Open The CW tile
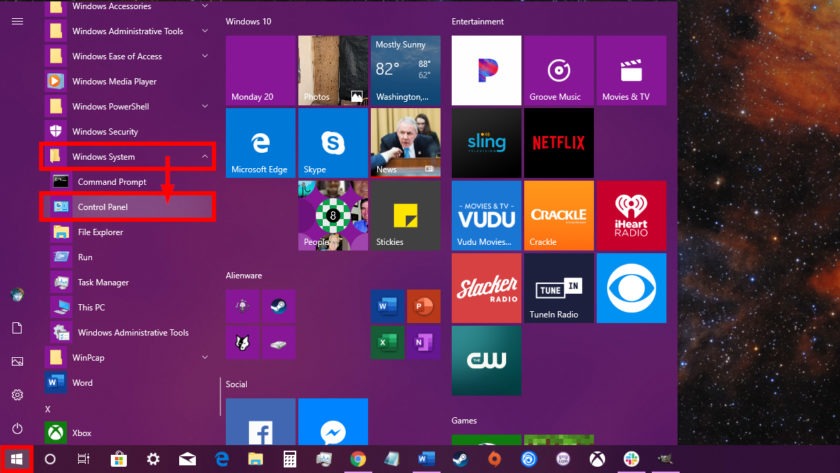The height and width of the screenshot is (473, 840). point(486,361)
